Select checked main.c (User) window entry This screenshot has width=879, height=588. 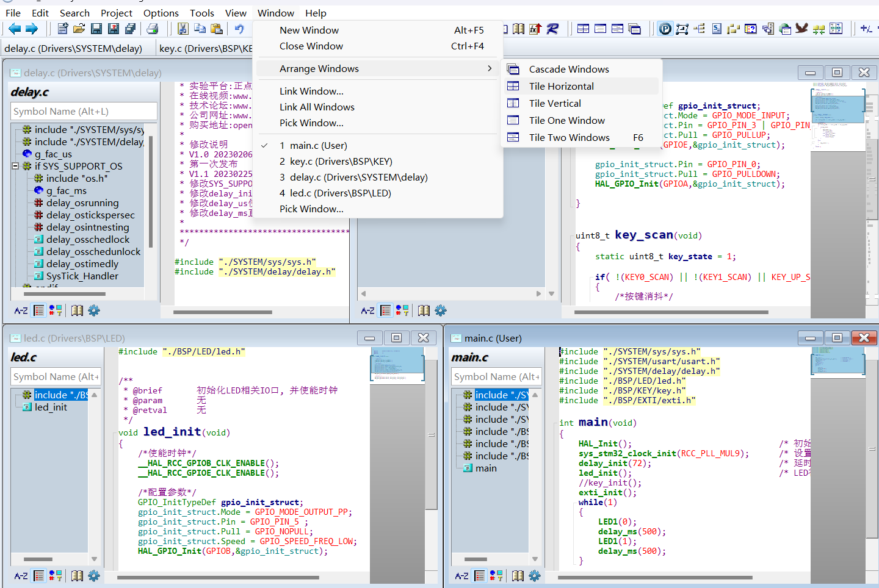click(x=313, y=145)
